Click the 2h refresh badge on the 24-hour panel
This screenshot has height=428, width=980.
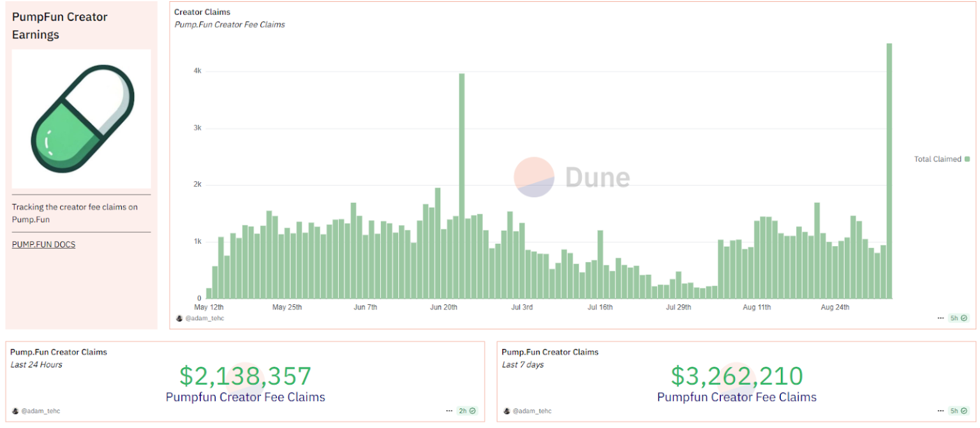[x=467, y=411]
